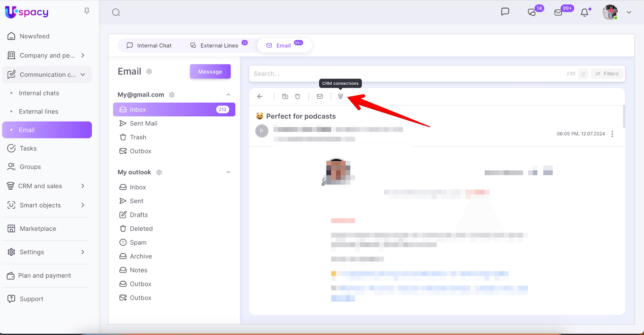Delete email using trash toolbar icon
Viewport: 644px width, 335px height.
coord(297,97)
